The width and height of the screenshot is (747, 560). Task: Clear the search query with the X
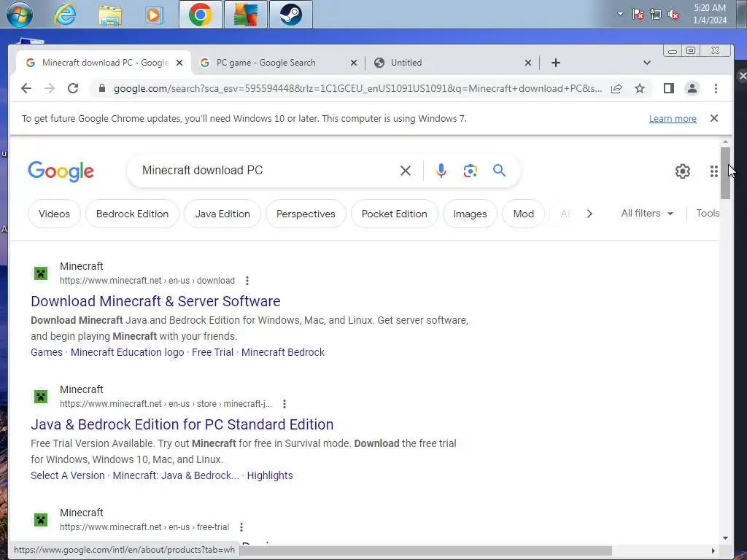click(x=406, y=171)
